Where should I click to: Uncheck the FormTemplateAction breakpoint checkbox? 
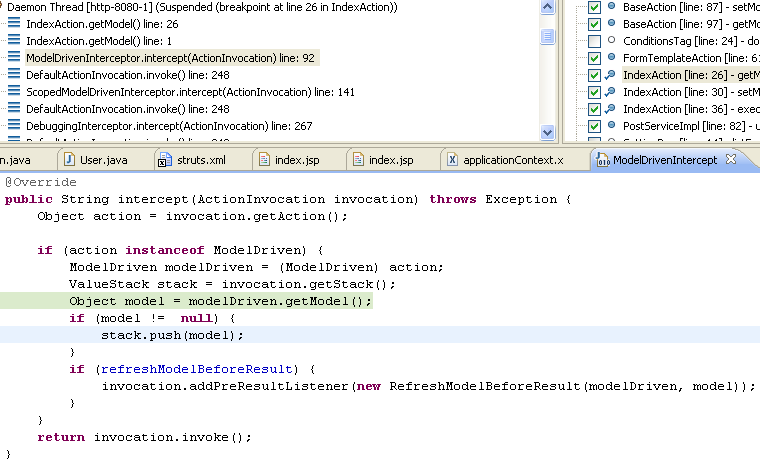tap(595, 58)
